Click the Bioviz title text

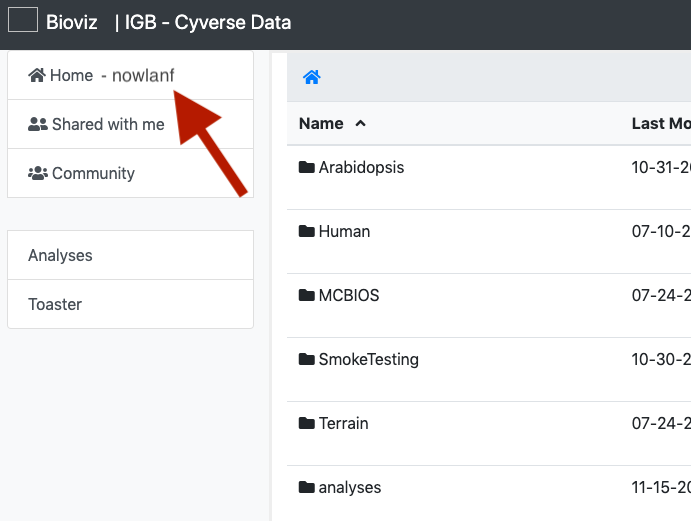coord(72,21)
